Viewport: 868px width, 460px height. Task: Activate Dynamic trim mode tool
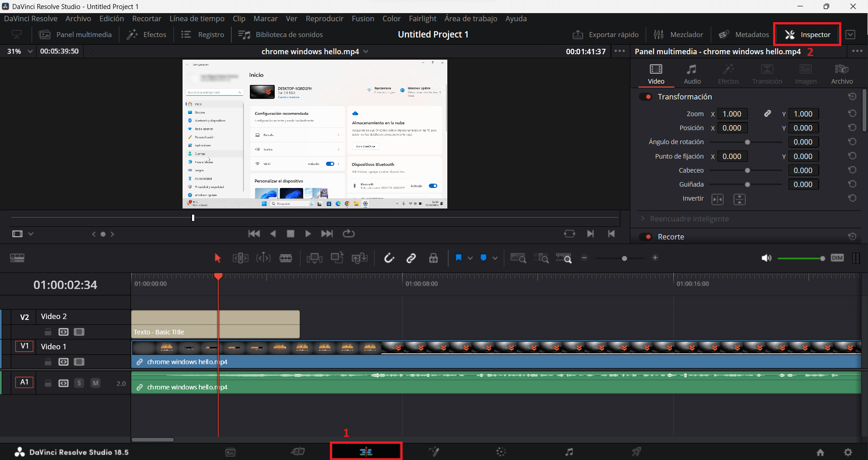[x=263, y=258]
